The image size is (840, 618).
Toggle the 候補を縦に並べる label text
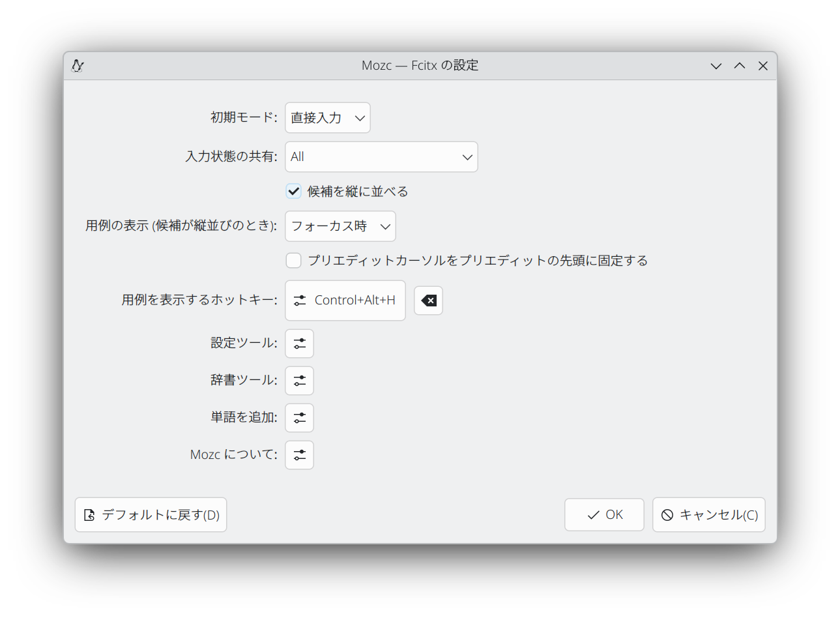[358, 191]
